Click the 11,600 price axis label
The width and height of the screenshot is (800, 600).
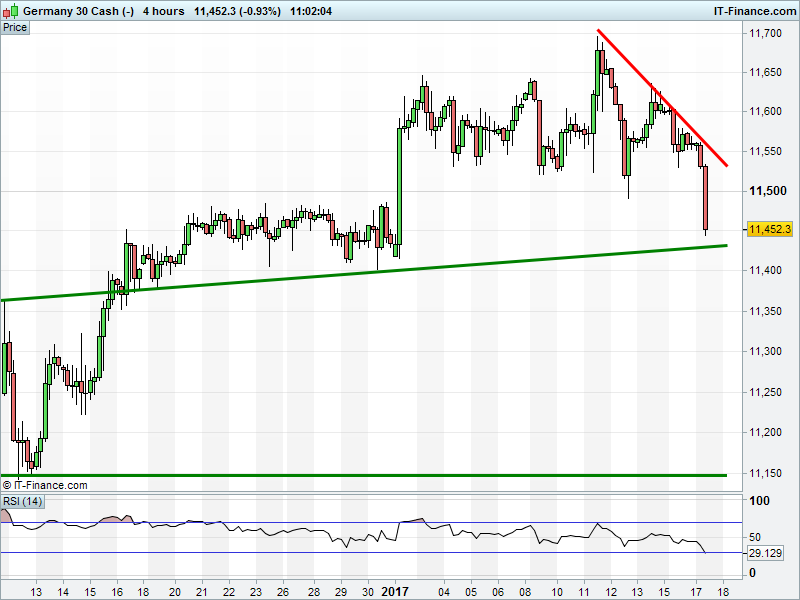pos(765,111)
